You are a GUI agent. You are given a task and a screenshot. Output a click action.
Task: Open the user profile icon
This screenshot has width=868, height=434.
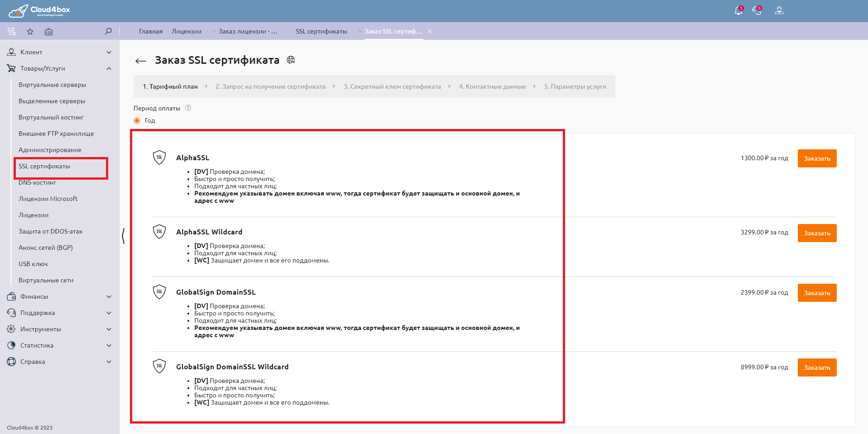(779, 10)
